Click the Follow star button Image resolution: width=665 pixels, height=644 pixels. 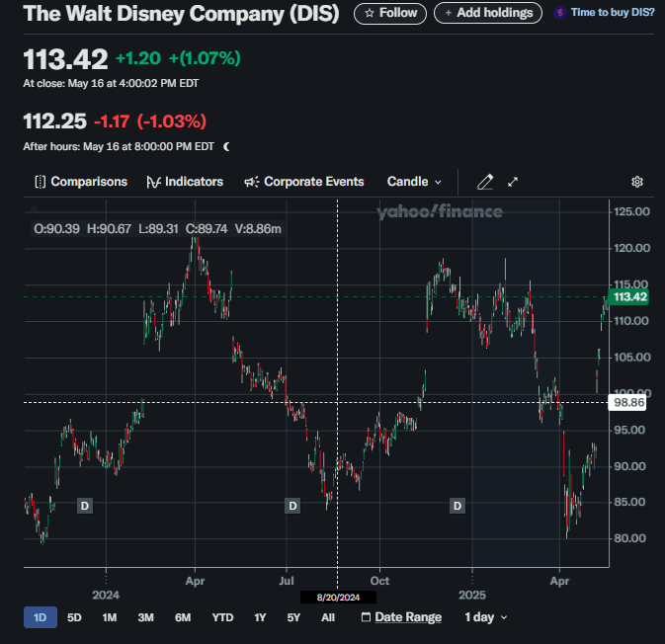pyautogui.click(x=389, y=13)
